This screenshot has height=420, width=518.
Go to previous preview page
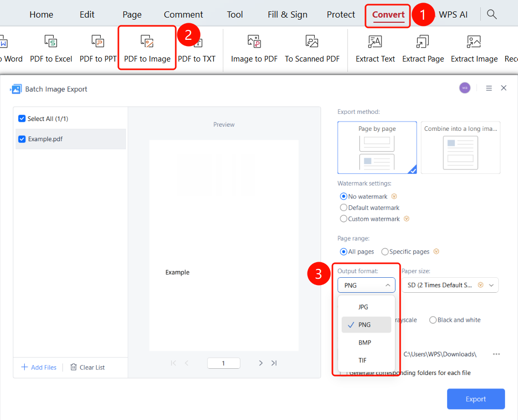click(x=187, y=363)
